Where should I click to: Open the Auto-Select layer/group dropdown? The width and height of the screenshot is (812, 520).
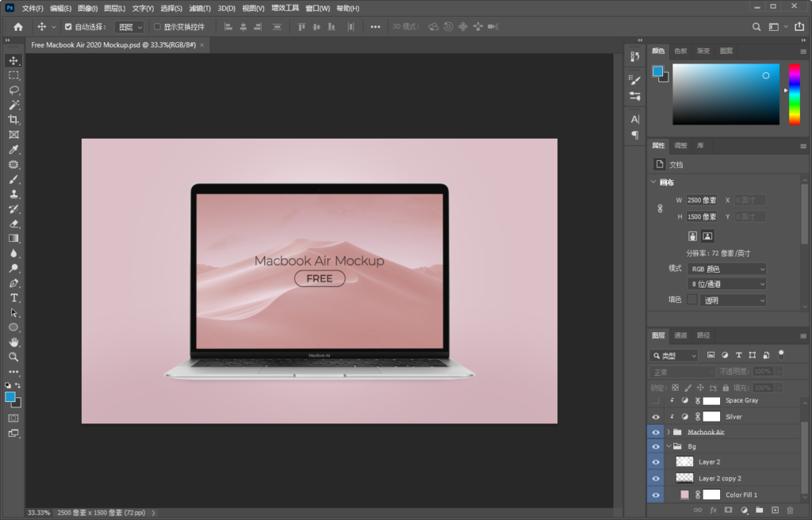[x=129, y=27]
